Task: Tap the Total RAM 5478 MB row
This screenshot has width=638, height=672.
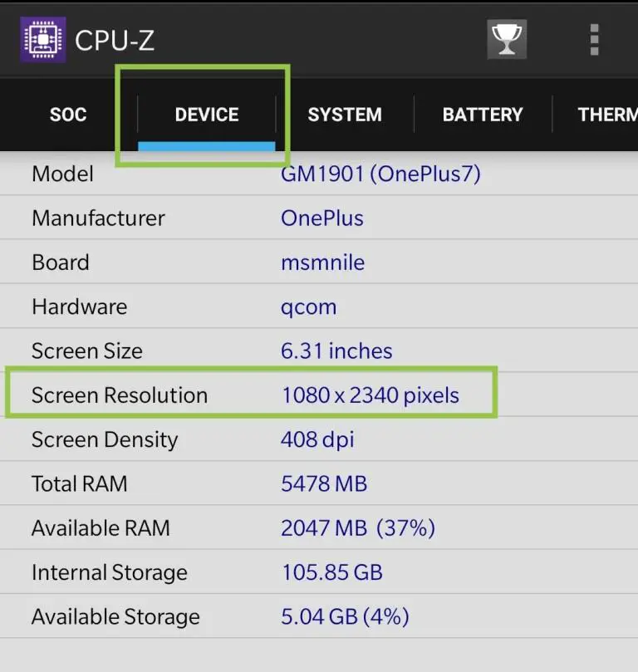Action: [x=319, y=483]
